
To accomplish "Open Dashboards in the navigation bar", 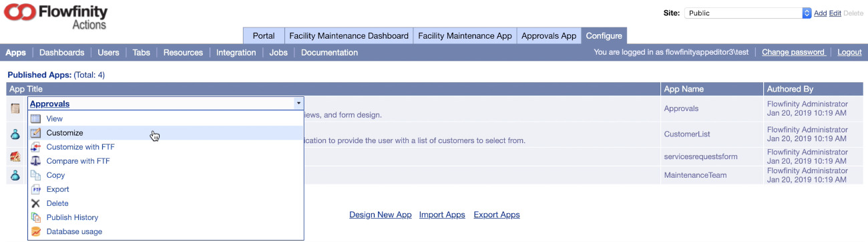I will [x=61, y=53].
